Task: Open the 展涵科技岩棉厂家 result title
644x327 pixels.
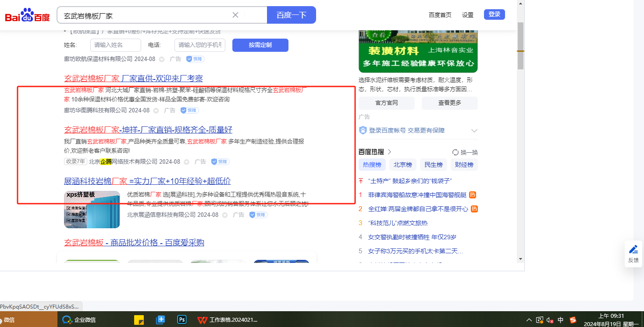Action: coord(147,181)
